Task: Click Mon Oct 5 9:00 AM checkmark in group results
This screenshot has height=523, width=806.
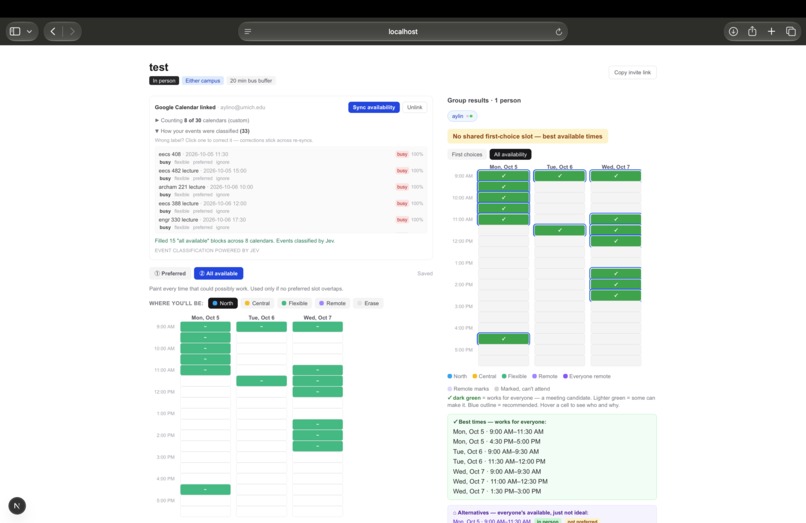Action: tap(503, 176)
